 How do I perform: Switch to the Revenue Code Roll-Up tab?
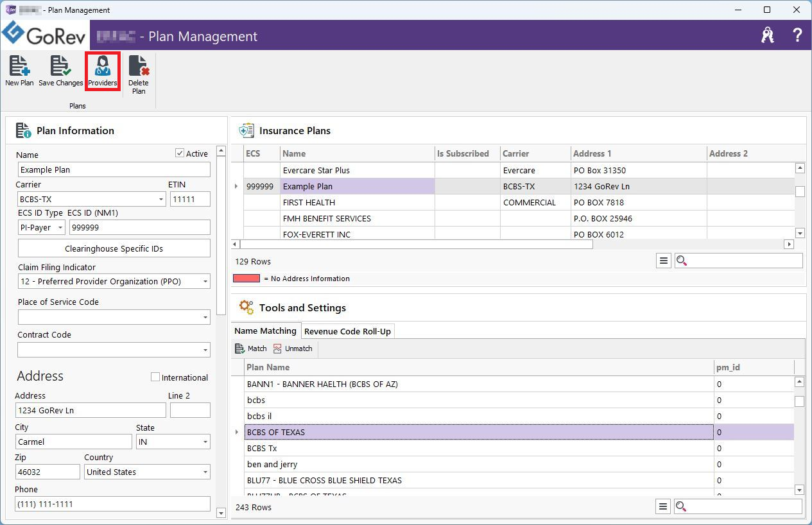click(x=347, y=332)
